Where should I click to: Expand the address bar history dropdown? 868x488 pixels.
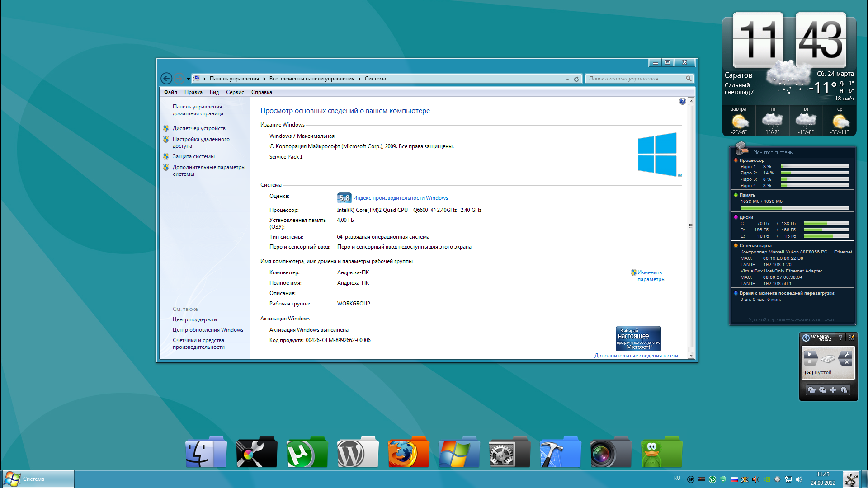click(567, 79)
